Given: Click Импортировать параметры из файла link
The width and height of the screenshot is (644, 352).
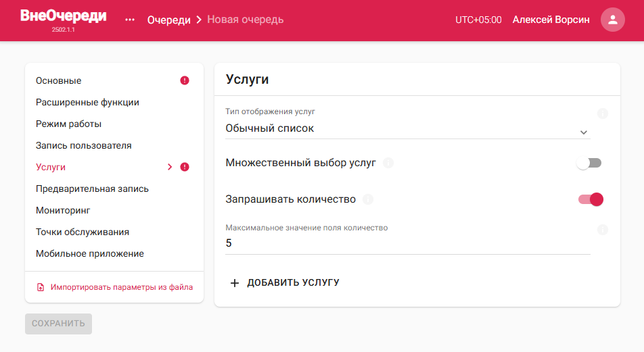Looking at the screenshot, I should pyautogui.click(x=122, y=287).
